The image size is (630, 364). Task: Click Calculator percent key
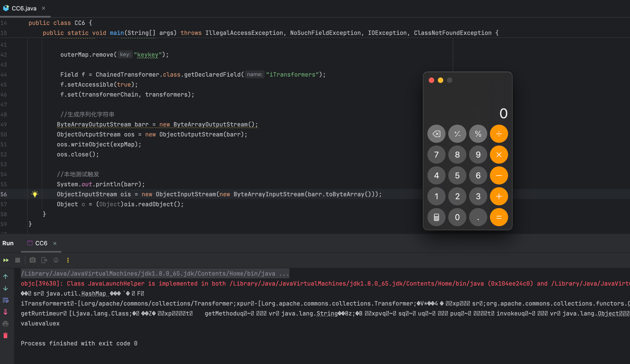tap(478, 134)
